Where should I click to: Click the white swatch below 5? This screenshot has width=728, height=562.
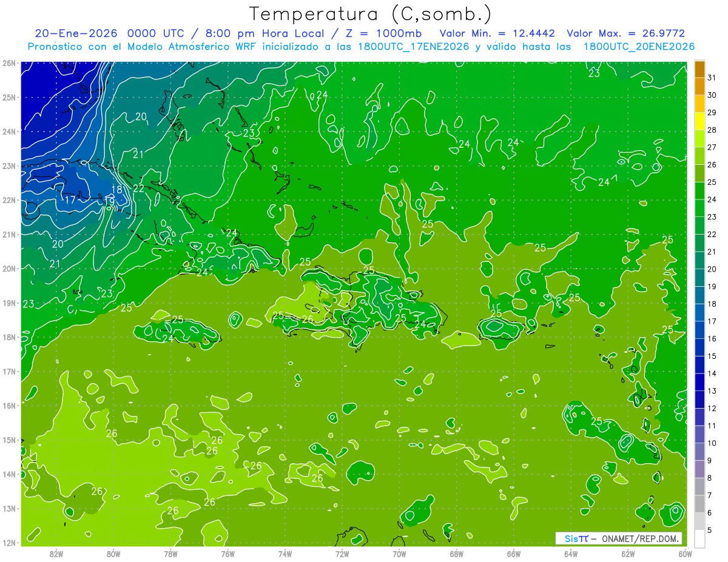click(x=699, y=538)
